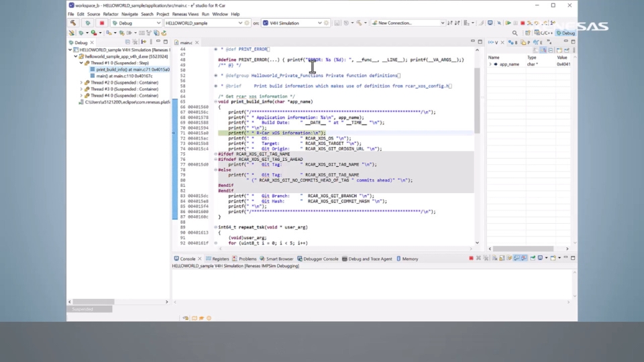This screenshot has height=362, width=644.
Task: Expand Thread #2 in Debug tree
Action: [81, 82]
